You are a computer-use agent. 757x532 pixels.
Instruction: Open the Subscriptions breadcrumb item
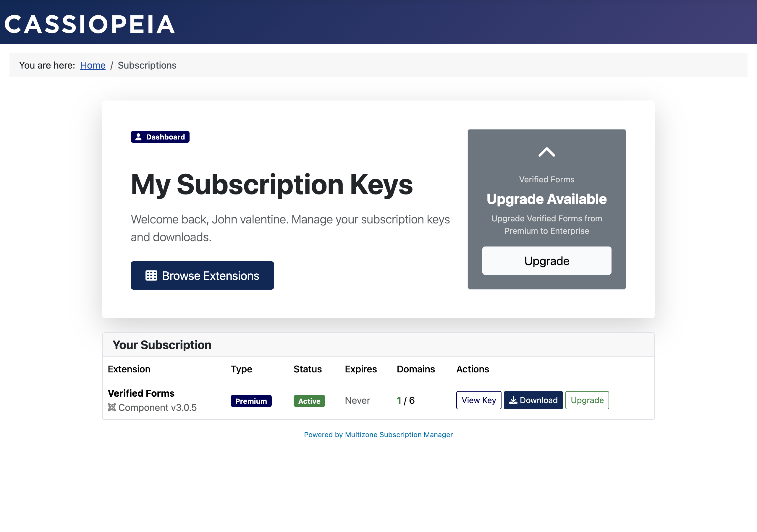(147, 65)
